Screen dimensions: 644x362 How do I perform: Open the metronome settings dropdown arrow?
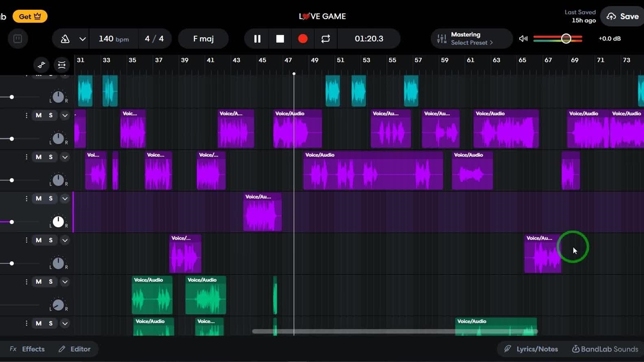click(83, 39)
